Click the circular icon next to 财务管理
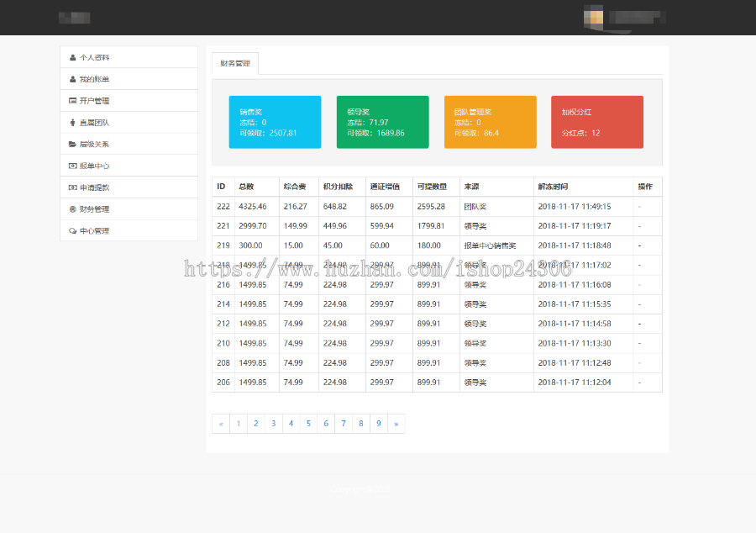This screenshot has width=756, height=533. 73,209
